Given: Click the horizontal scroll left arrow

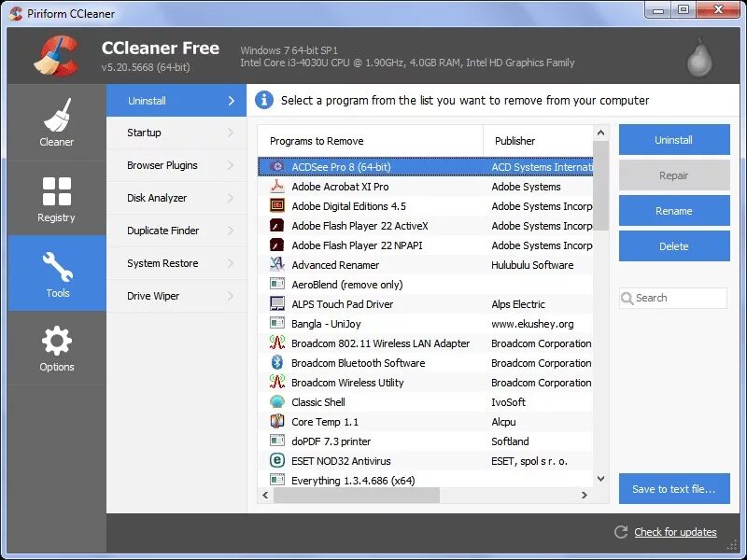Looking at the screenshot, I should point(265,496).
